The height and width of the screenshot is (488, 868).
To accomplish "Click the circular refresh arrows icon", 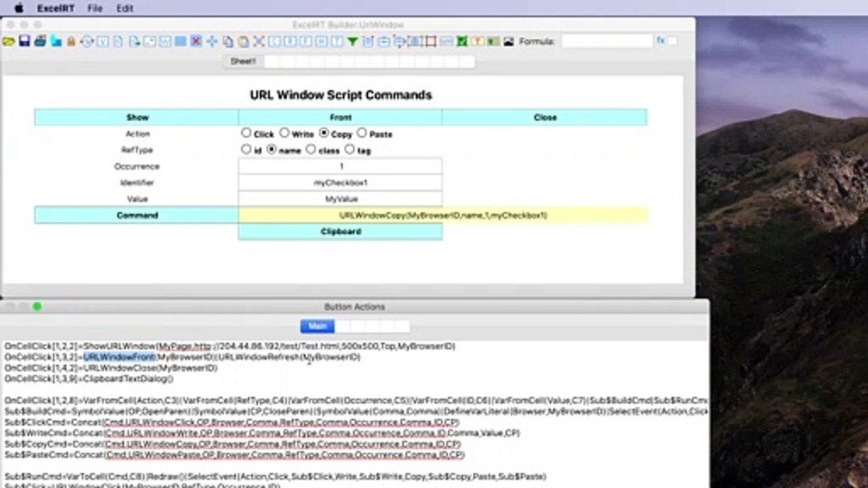I will [x=87, y=41].
